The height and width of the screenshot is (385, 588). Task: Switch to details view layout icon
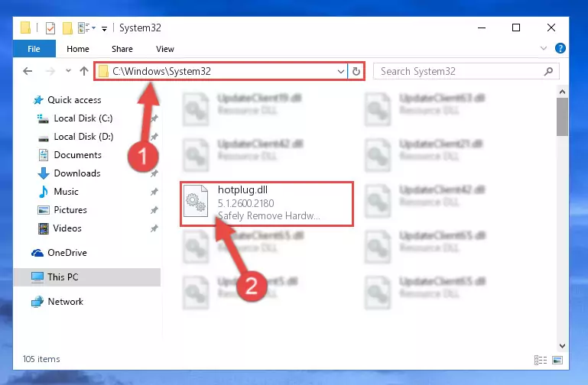(x=541, y=361)
